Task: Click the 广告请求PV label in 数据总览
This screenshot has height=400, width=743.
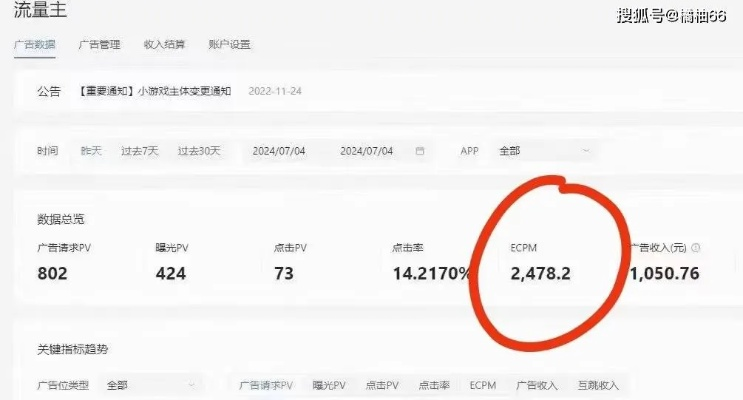Action: [64, 247]
